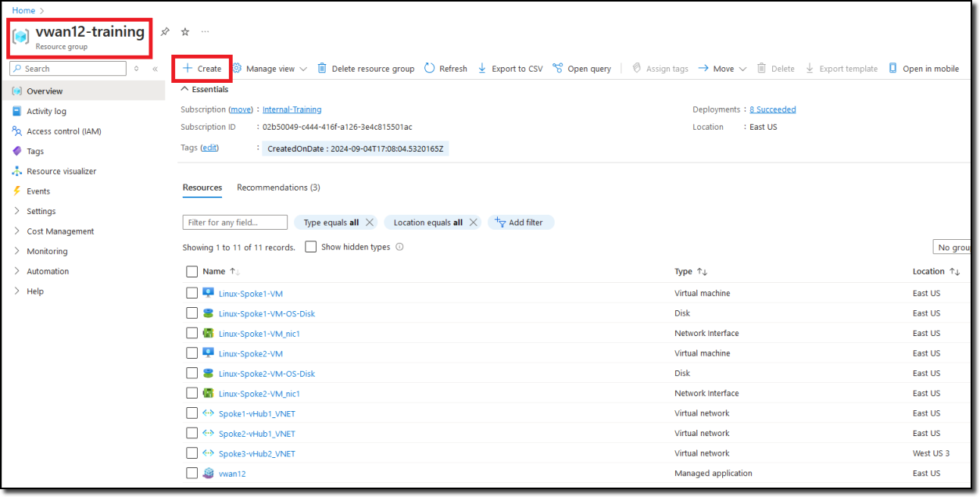Open Events in the sidebar

coord(38,191)
